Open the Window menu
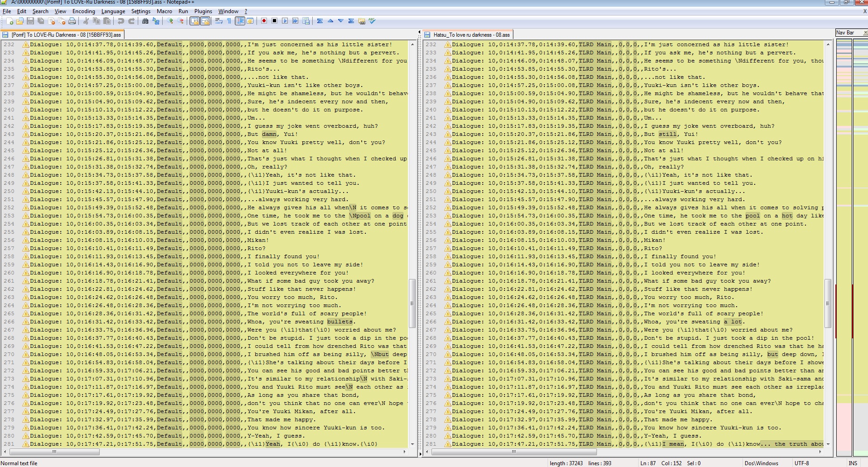This screenshot has width=868, height=467. click(228, 11)
